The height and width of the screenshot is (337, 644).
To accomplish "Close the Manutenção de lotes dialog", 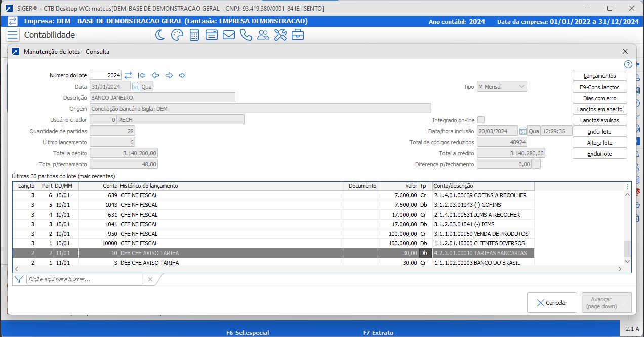I will click(x=625, y=51).
